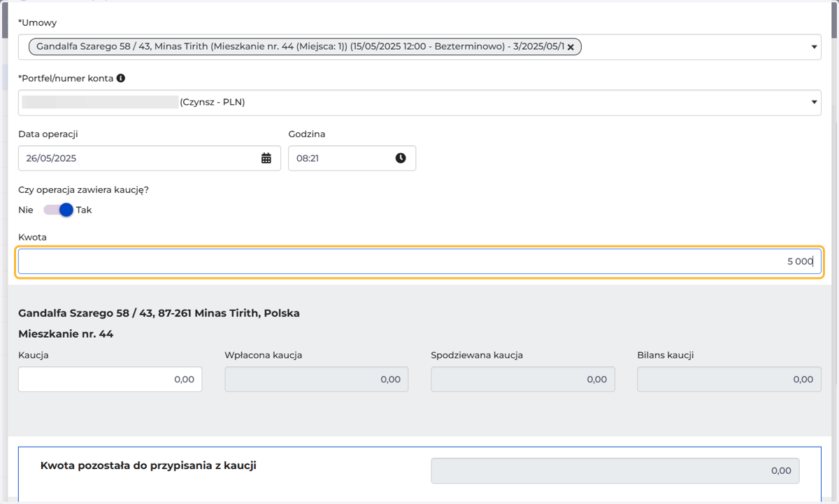Click the 'Data operacji' label

coord(48,134)
